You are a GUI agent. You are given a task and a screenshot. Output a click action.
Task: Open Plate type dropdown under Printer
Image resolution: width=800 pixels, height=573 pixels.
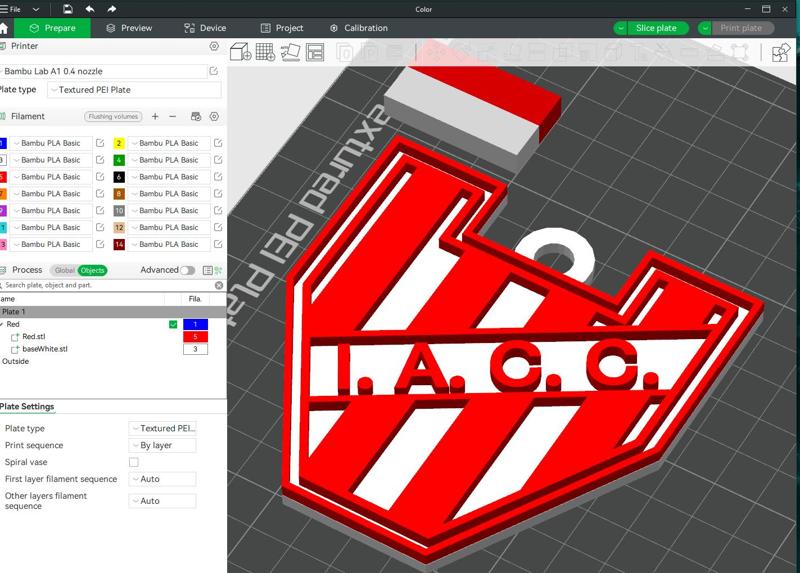pyautogui.click(x=135, y=90)
